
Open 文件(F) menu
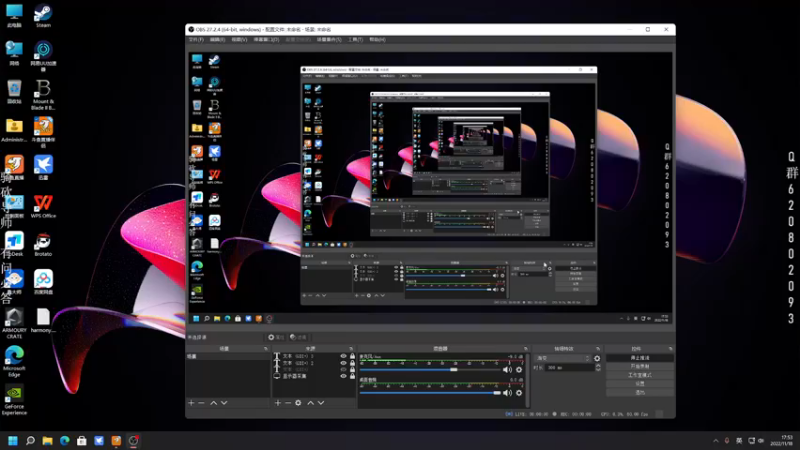point(196,40)
